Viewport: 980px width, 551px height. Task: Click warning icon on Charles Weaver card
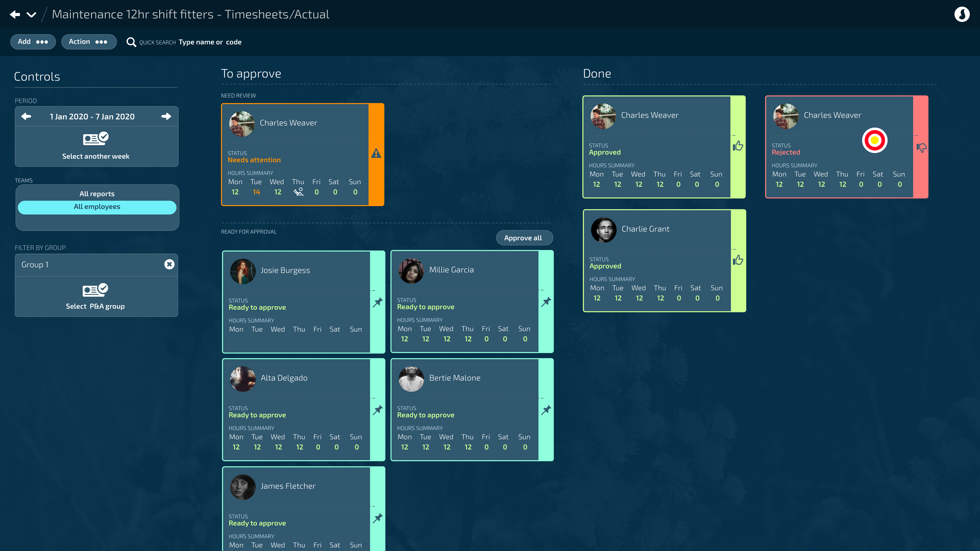[376, 153]
